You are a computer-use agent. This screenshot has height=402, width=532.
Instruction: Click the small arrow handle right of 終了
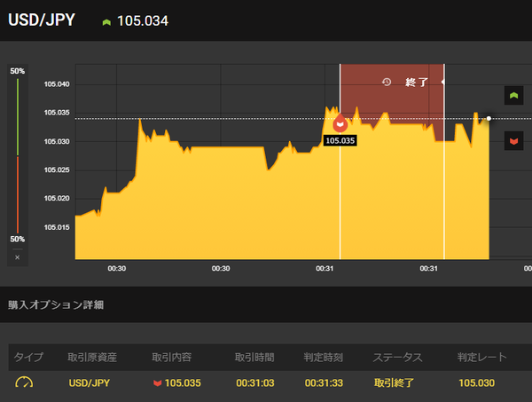coord(442,82)
